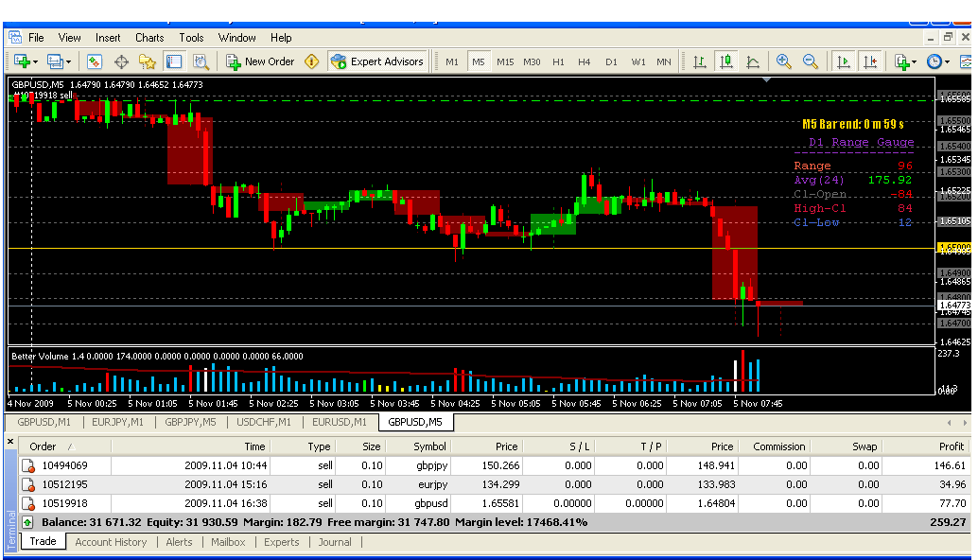978x560 pixels.
Task: Open the Data Window crosshair icon
Action: pos(121,61)
